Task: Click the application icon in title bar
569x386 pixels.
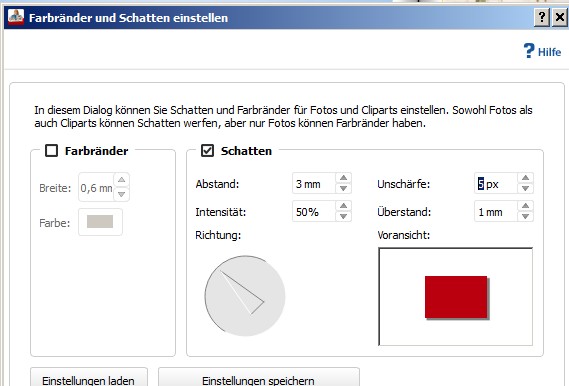Action: pyautogui.click(x=16, y=17)
